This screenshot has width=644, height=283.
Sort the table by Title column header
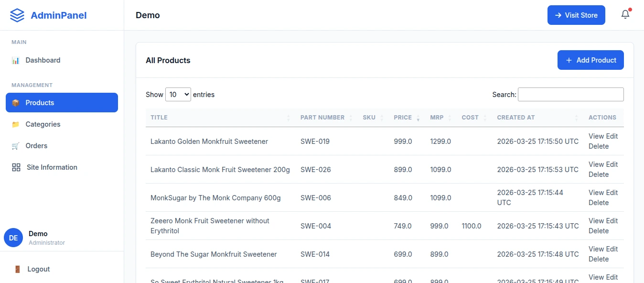(159, 118)
